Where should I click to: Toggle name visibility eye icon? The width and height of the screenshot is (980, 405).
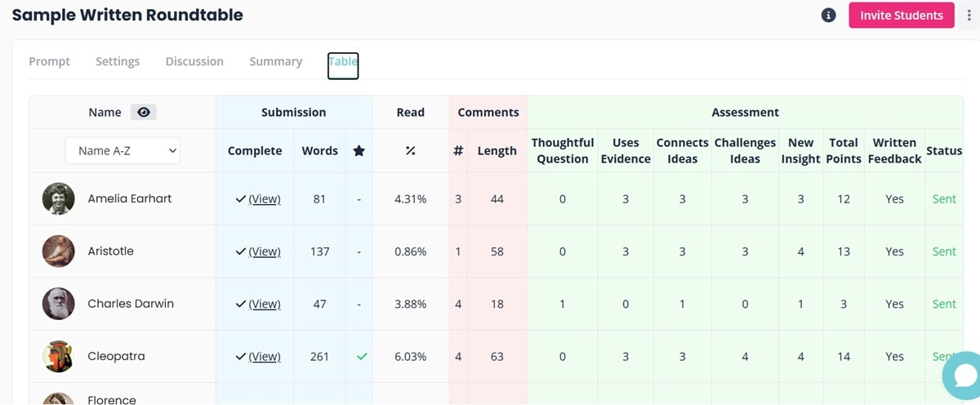(144, 113)
